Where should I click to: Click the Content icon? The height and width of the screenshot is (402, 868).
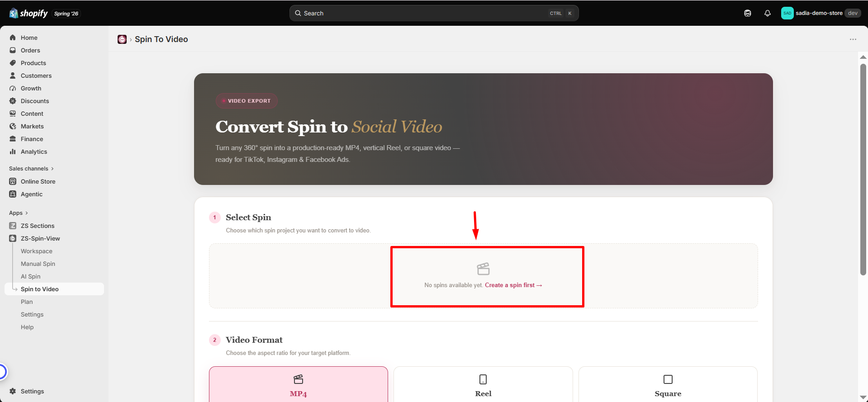(x=13, y=114)
